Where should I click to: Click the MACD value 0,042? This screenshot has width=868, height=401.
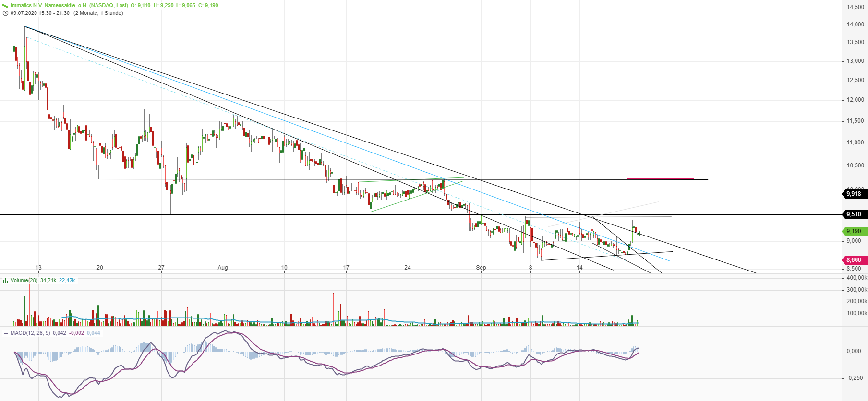tap(60, 333)
